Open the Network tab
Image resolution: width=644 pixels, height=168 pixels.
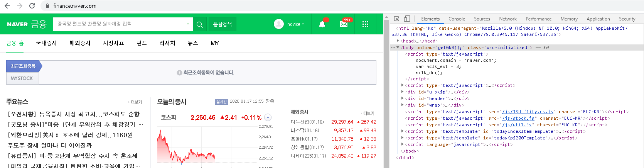pos(508,19)
